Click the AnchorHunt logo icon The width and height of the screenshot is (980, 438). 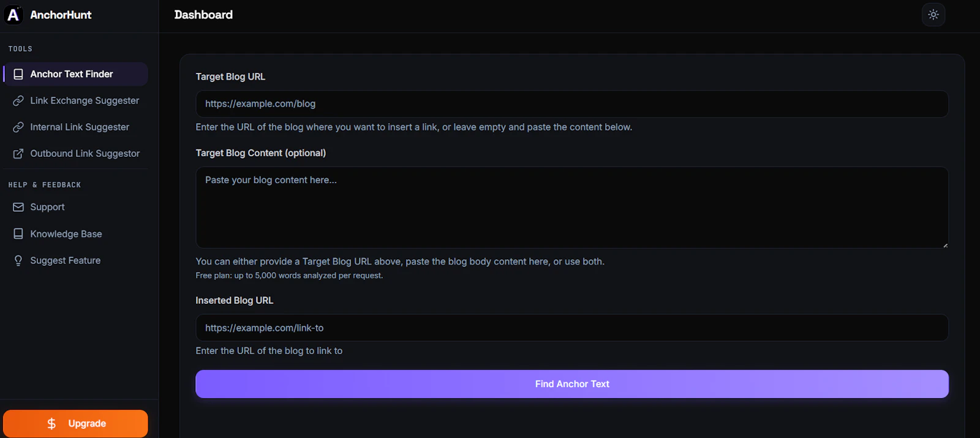pyautogui.click(x=13, y=15)
